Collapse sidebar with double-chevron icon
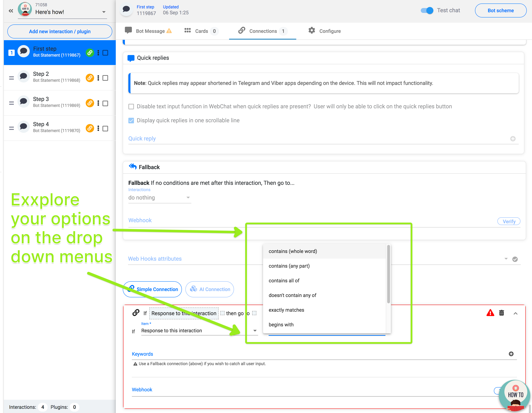Screen dimensions: 532x413 point(11,11)
